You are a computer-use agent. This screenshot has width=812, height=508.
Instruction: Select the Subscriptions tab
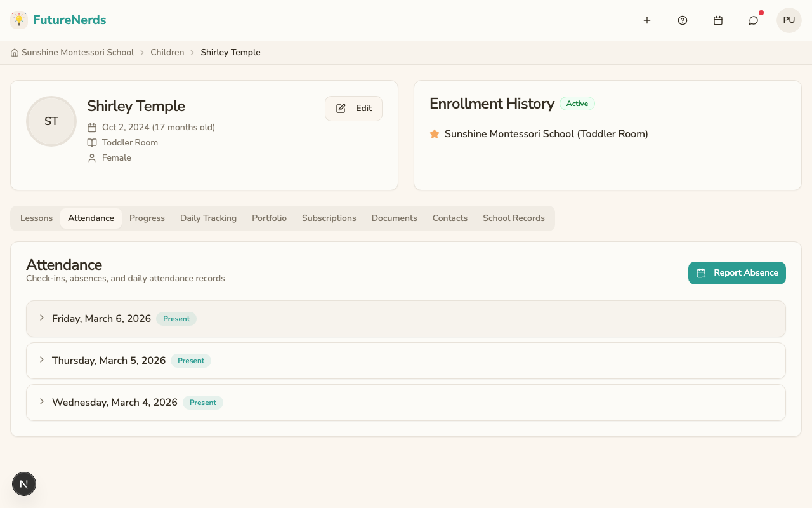(329, 218)
